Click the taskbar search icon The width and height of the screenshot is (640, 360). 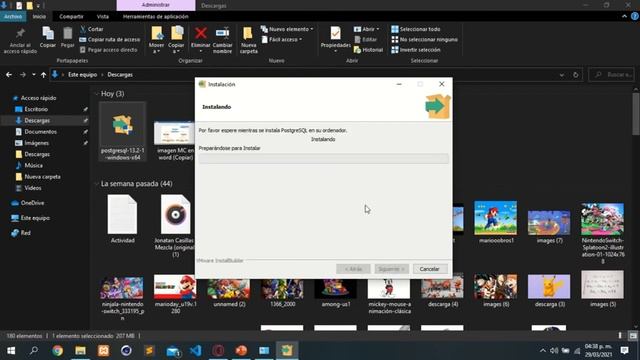click(x=34, y=351)
